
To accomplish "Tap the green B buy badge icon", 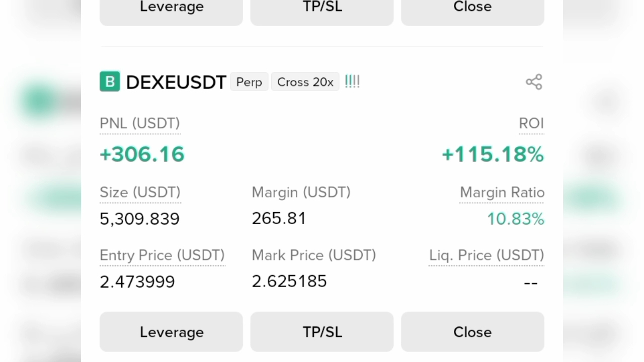I will tap(110, 81).
